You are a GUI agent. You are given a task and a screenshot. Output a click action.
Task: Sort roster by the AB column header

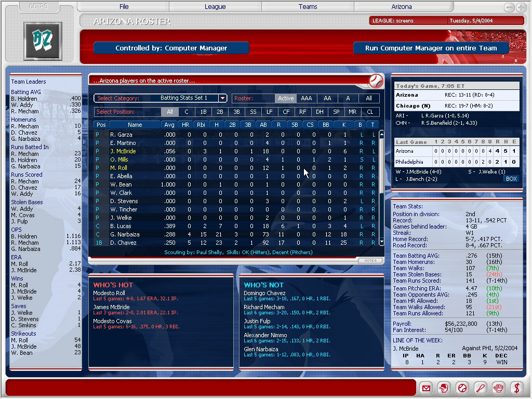(x=263, y=125)
